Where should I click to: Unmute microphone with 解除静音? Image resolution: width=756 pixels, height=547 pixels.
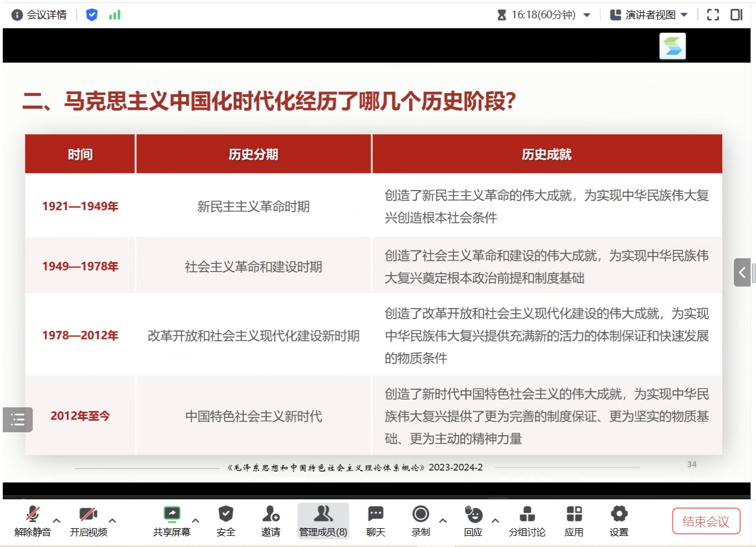[x=33, y=521]
